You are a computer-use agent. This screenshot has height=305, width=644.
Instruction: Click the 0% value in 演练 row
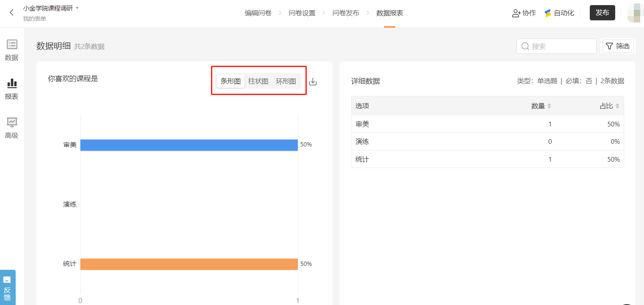pyautogui.click(x=615, y=142)
